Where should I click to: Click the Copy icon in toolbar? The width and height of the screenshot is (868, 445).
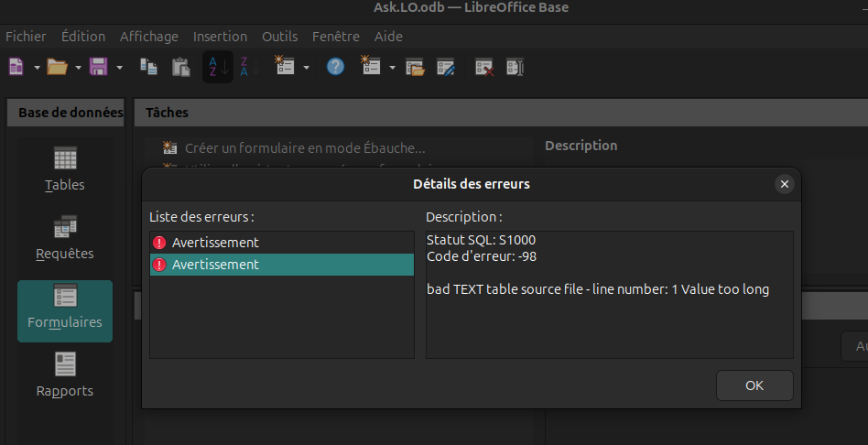coord(147,67)
